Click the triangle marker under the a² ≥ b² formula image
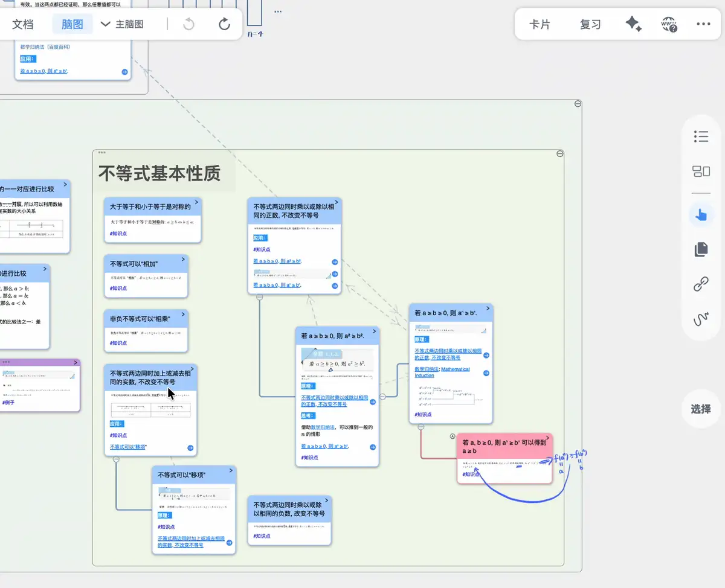The width and height of the screenshot is (725, 588). pyautogui.click(x=330, y=370)
